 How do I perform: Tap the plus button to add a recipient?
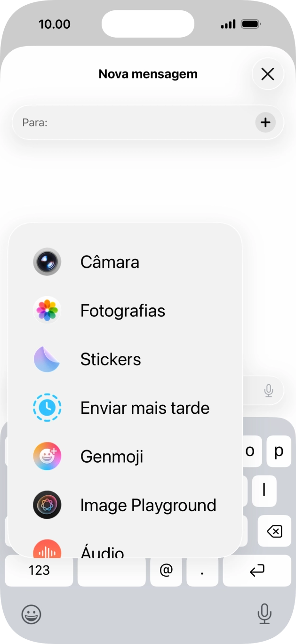click(x=265, y=122)
